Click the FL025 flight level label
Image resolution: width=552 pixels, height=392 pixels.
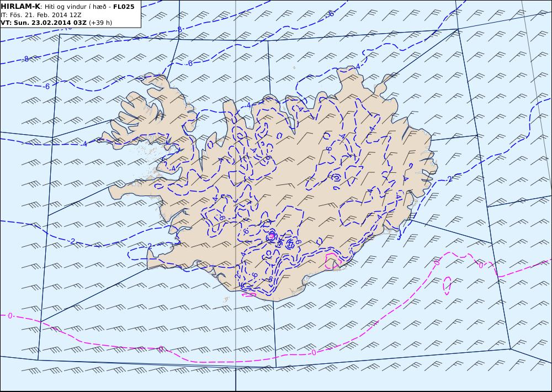click(x=124, y=7)
